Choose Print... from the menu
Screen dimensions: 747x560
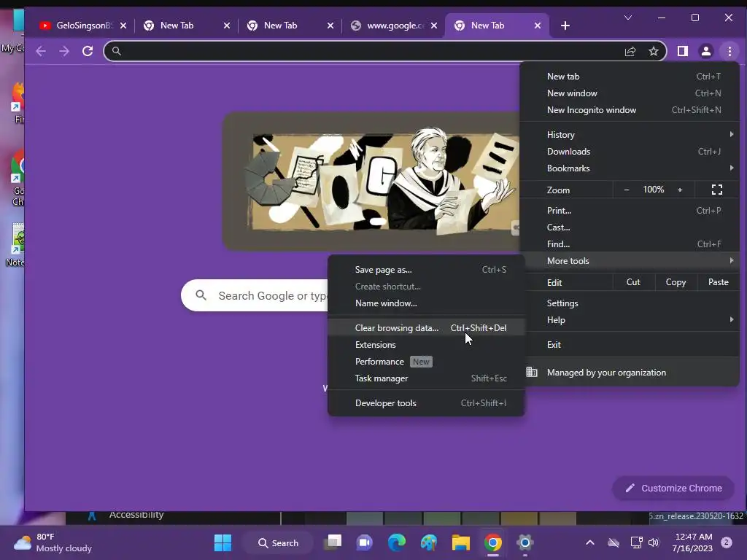pyautogui.click(x=630, y=210)
